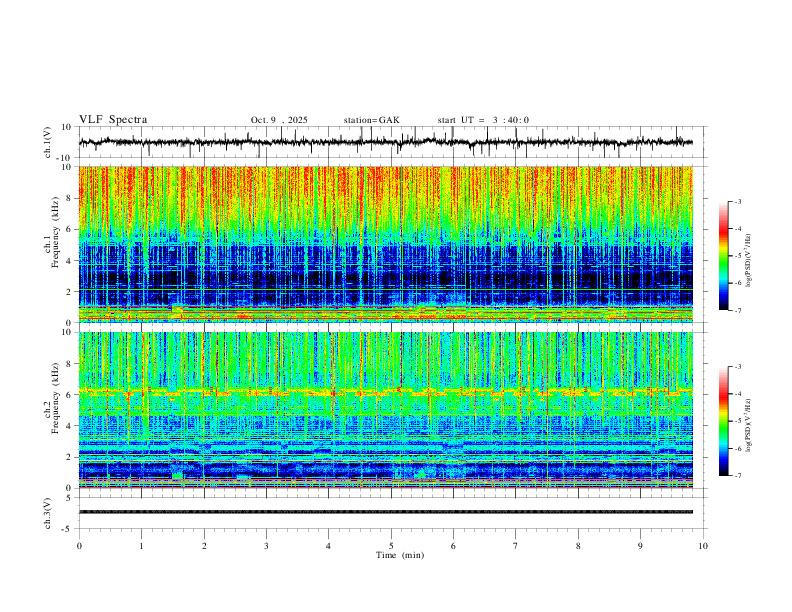792x612 pixels.
Task: Click the "8" kHz tick of ch.1 spectrogram
Action: [70, 198]
